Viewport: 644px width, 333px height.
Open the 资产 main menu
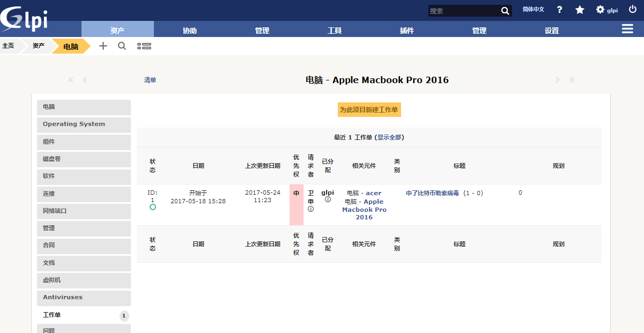[117, 31]
